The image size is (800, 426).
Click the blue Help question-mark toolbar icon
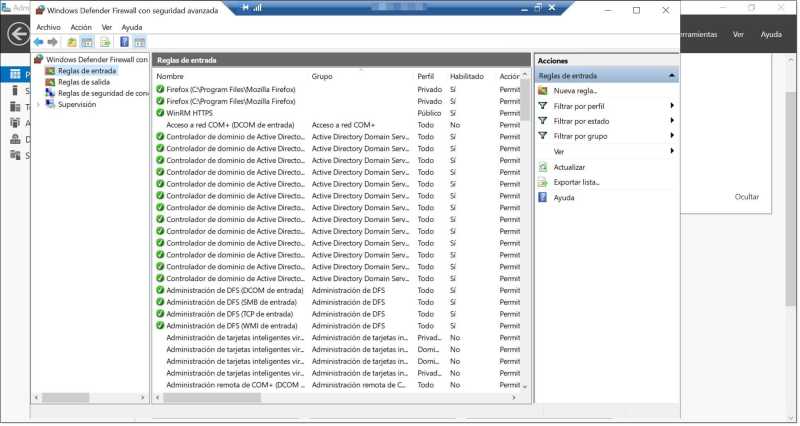124,42
